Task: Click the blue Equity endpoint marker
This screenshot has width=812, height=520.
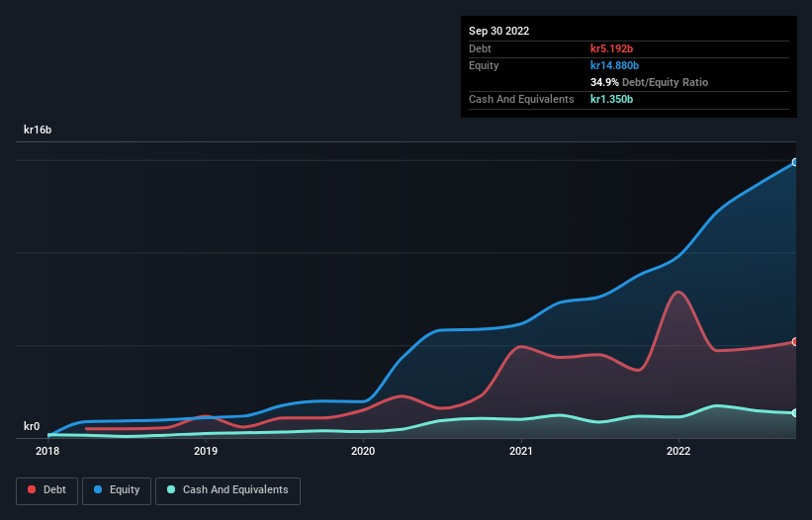Action: (x=794, y=162)
